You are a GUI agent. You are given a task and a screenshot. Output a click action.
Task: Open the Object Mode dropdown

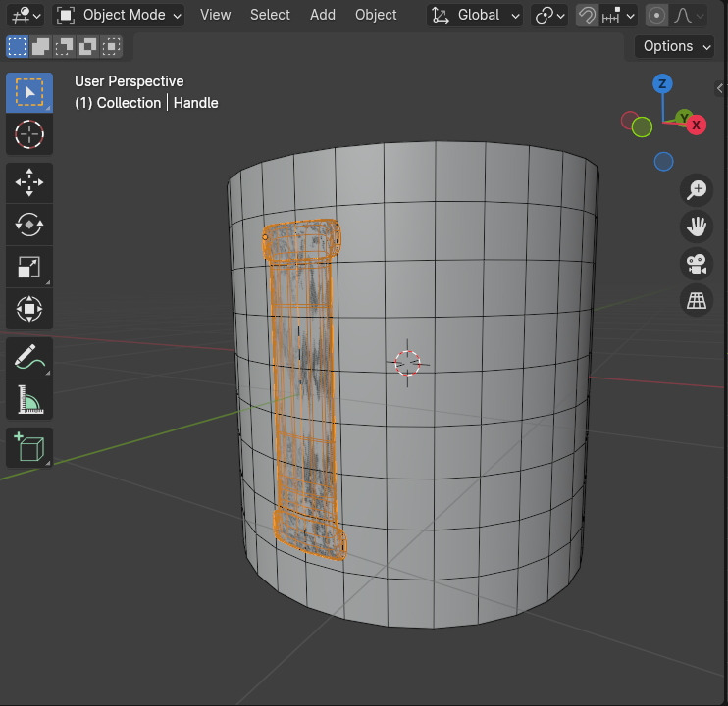click(119, 16)
